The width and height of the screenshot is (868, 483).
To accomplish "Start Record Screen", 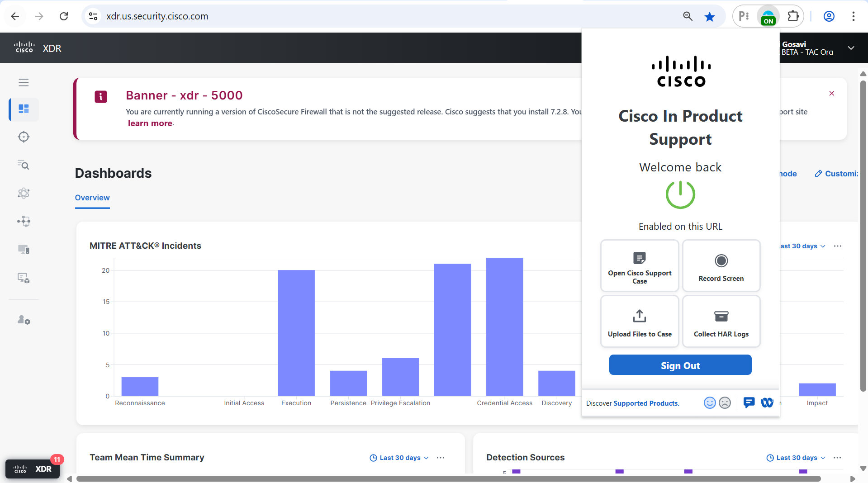I will tap(721, 266).
